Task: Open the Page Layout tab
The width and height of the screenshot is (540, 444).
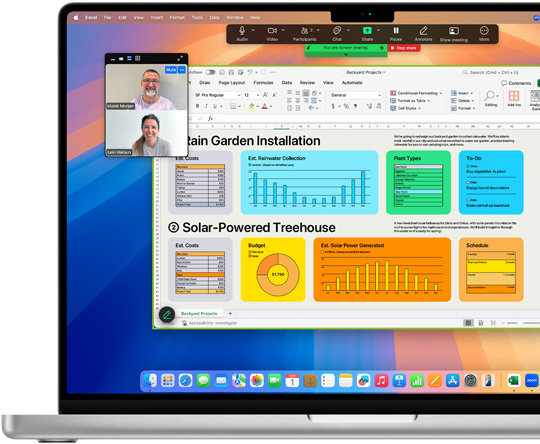Action: point(231,83)
